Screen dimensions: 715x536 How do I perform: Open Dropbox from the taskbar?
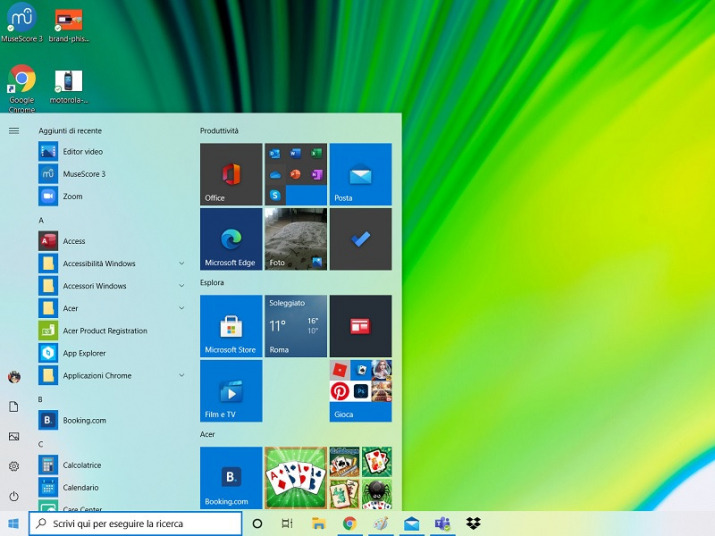473,523
